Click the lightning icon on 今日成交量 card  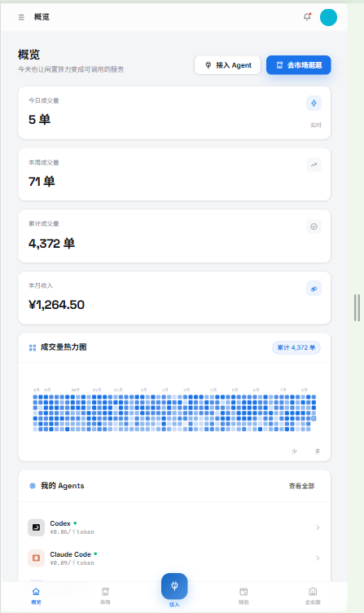click(314, 104)
